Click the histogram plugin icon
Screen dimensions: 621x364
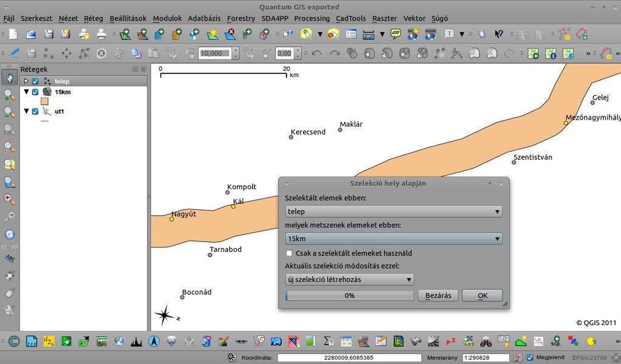[136, 341]
